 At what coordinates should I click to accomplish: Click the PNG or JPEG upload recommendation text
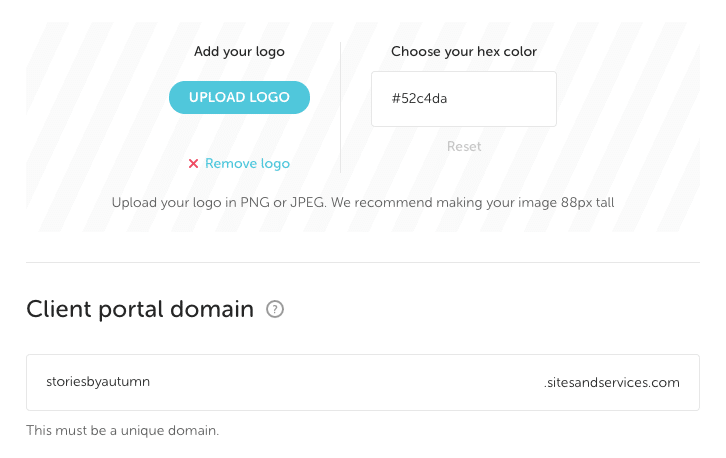[363, 202]
